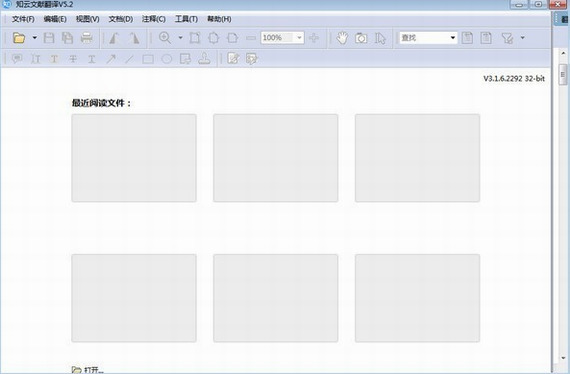
Task: Select the Oval drawing tool
Action: click(x=166, y=59)
